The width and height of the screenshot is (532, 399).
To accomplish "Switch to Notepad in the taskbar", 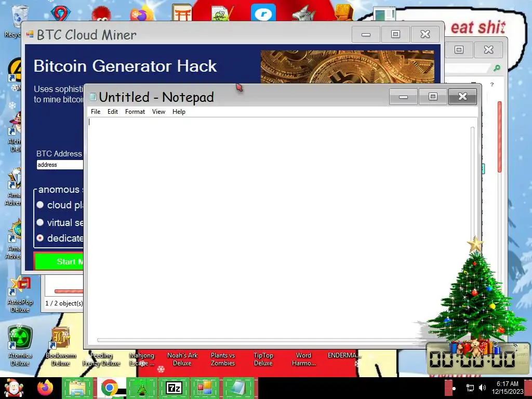I will coord(237,388).
